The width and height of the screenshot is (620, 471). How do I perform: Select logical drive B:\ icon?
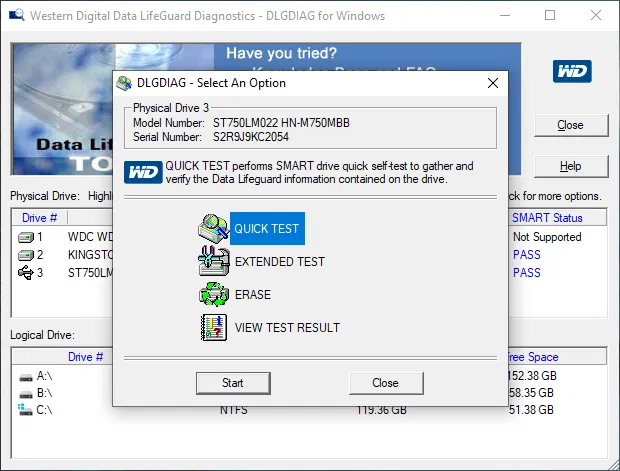pyautogui.click(x=26, y=394)
